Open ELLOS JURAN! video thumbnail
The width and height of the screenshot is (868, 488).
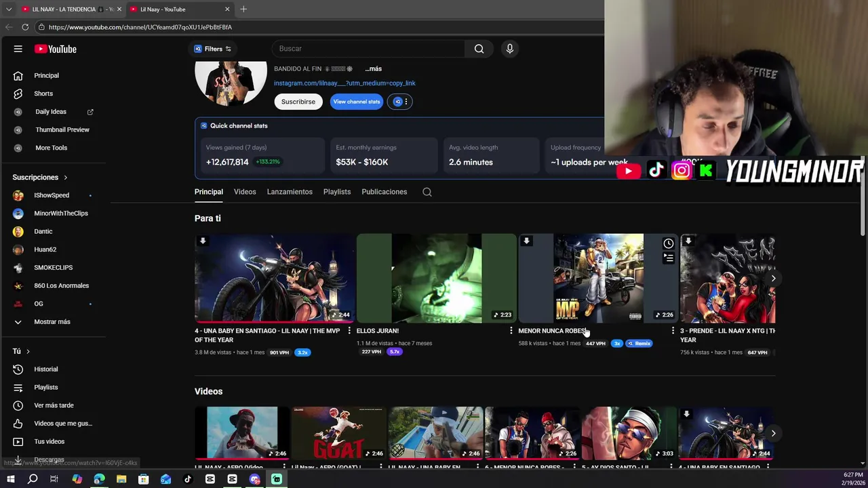point(437,279)
